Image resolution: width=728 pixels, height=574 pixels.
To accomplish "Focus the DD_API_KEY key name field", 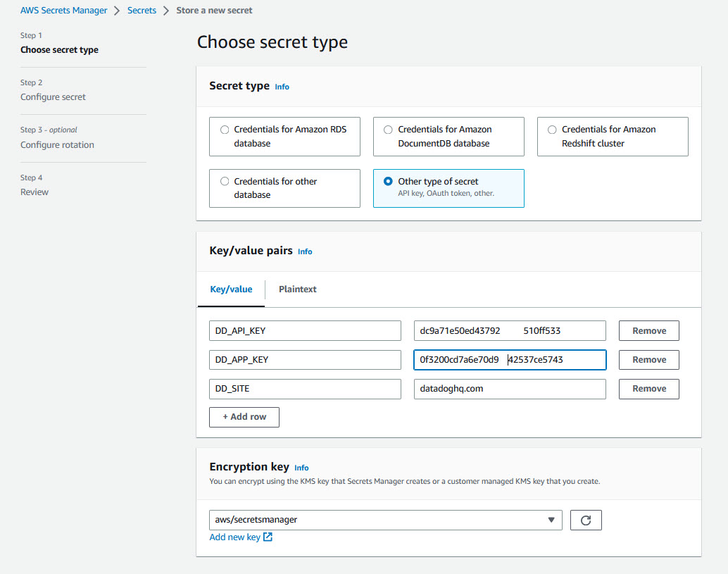I will tap(305, 330).
